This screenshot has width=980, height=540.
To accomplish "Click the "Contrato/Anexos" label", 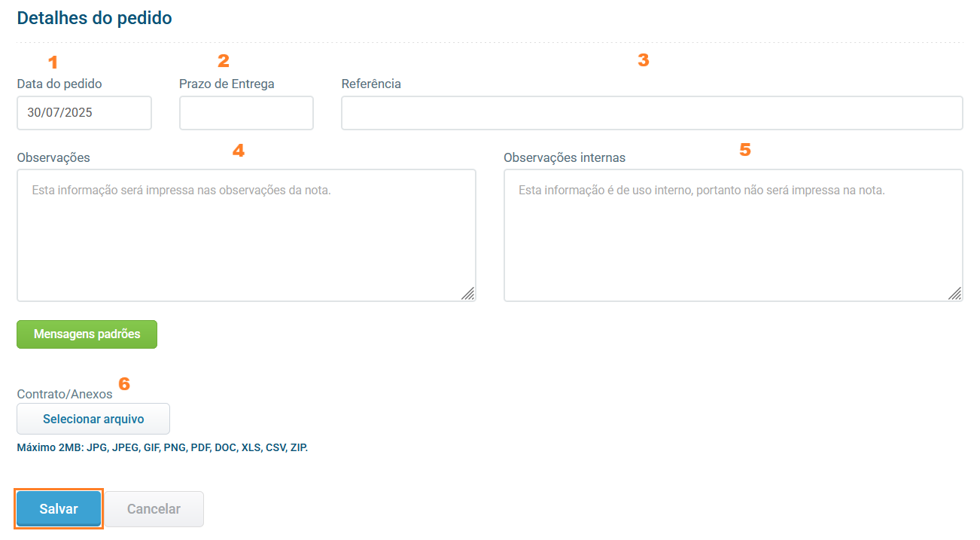I will pos(65,394).
